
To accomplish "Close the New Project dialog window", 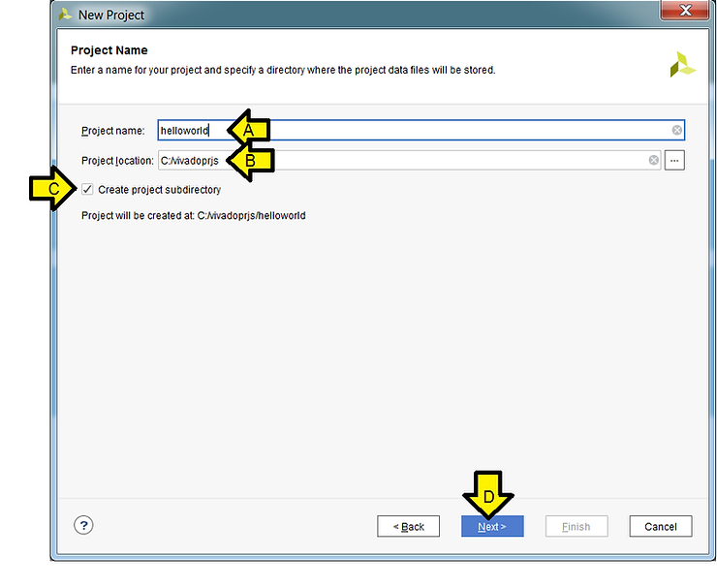I will 686,11.
